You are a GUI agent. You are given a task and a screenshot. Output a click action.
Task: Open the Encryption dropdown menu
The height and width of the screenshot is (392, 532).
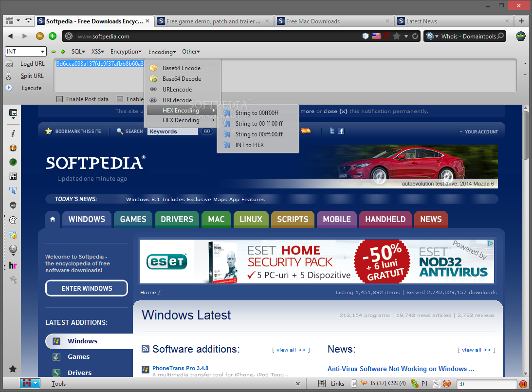[126, 52]
